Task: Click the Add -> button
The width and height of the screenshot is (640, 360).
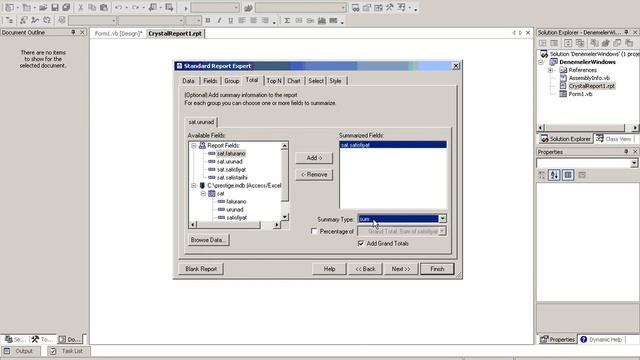Action: click(x=314, y=158)
